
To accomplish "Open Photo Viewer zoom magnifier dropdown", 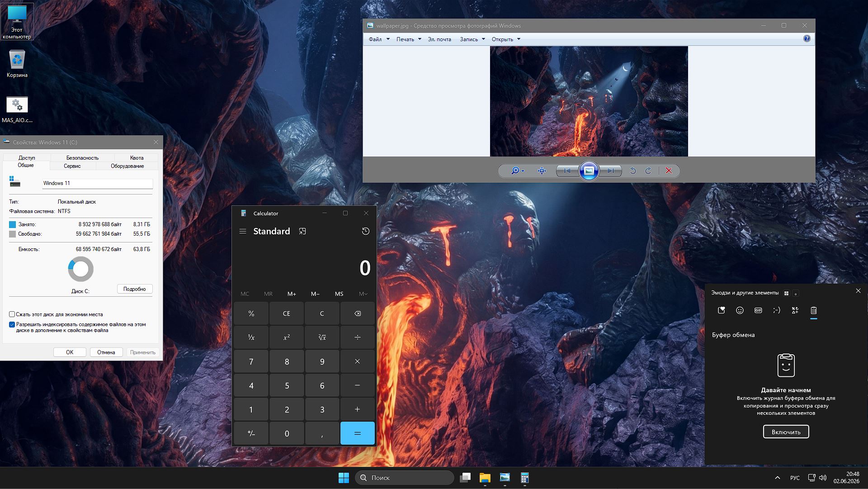I will coord(518,171).
